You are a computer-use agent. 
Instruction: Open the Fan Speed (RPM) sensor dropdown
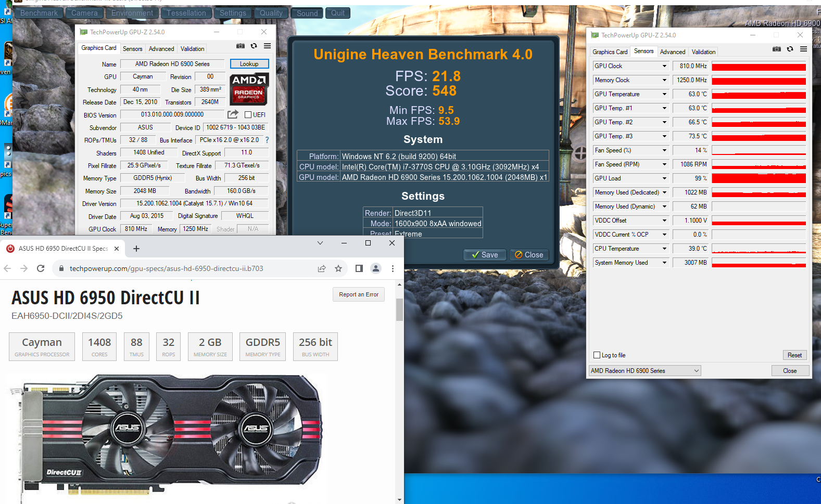pos(664,164)
